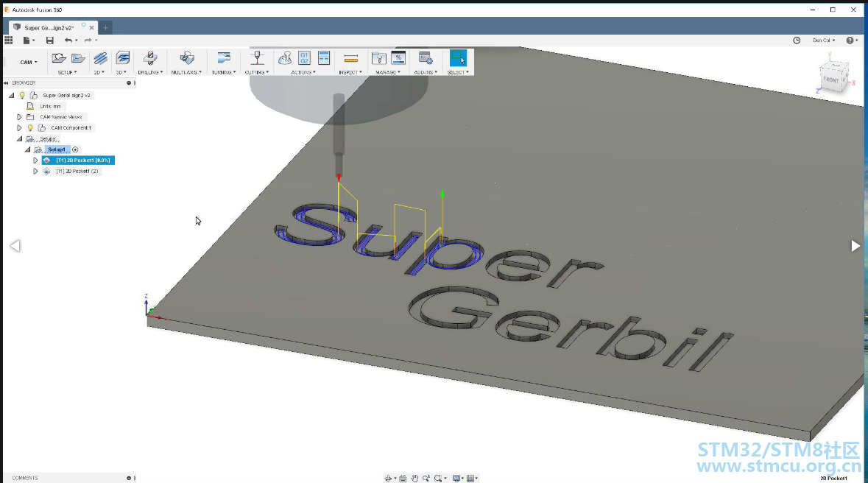Activate the Pan hand tool
The image size is (868, 483).
414,478
